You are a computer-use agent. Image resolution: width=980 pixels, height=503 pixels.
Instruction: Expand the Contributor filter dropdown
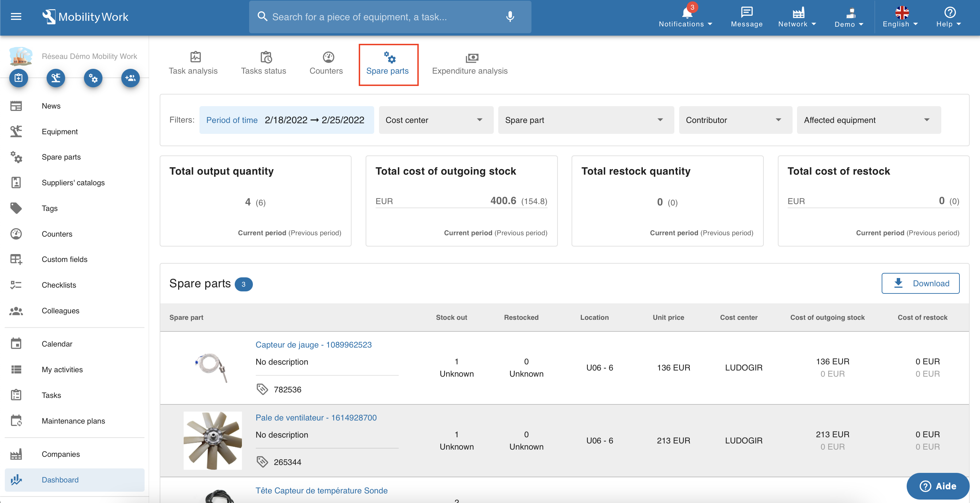[735, 120]
